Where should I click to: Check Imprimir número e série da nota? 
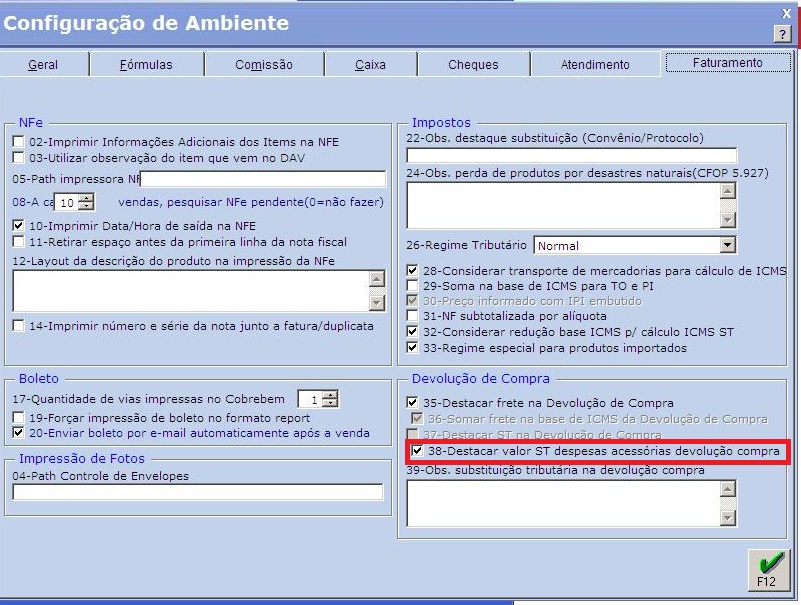17,324
